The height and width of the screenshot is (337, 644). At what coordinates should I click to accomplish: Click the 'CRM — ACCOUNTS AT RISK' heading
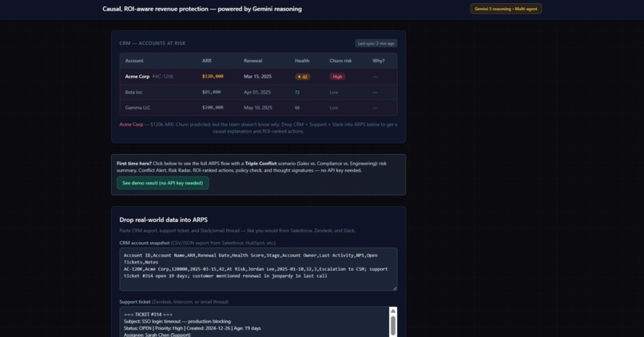click(x=153, y=43)
